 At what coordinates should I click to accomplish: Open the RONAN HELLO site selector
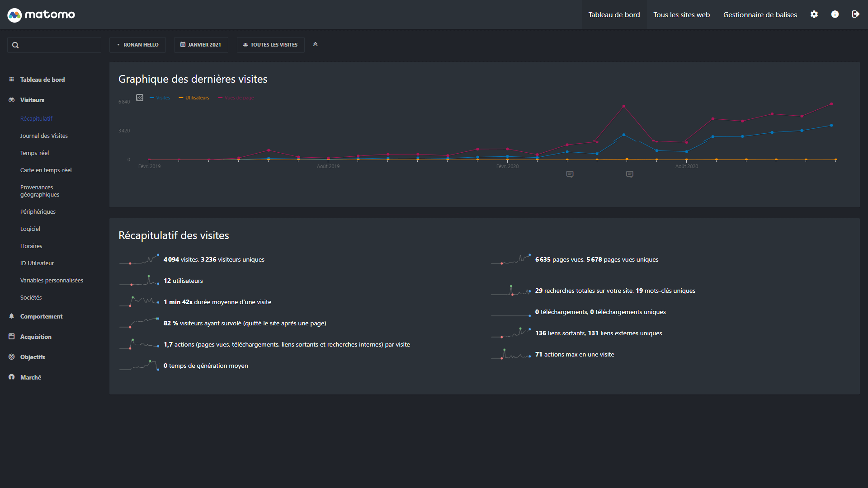[x=137, y=45]
